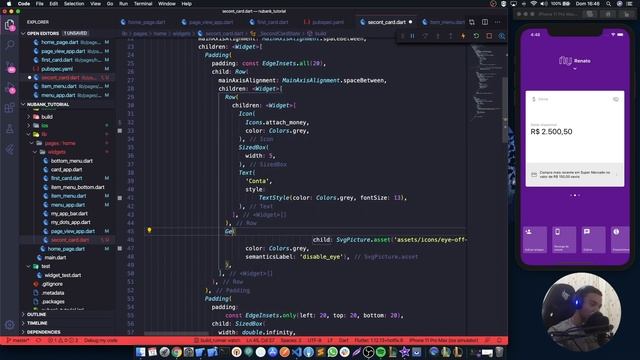Click the master branch in status bar

point(18,340)
